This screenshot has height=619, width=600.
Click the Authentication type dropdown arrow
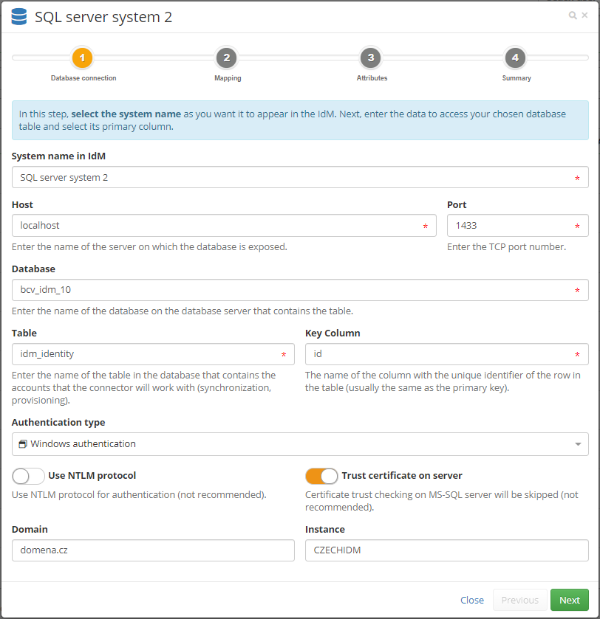pos(578,445)
